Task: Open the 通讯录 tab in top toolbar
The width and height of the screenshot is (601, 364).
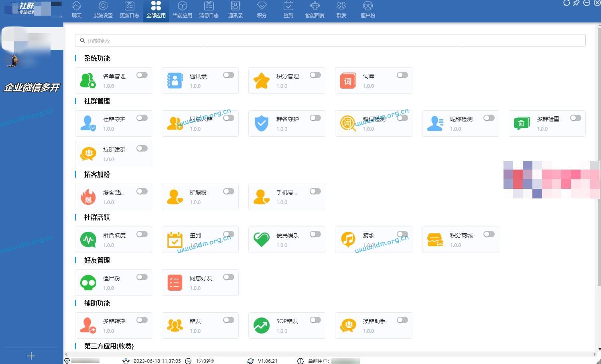Action: pos(236,10)
